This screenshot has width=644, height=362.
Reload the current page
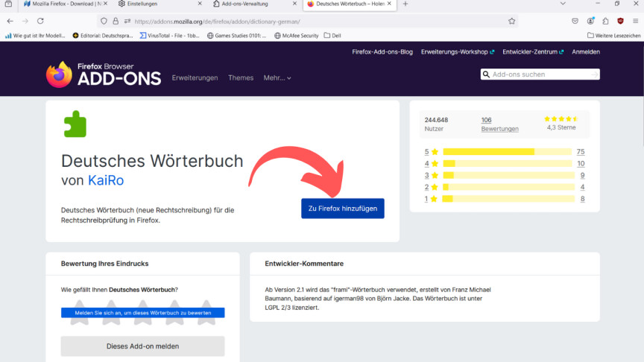pos(40,21)
